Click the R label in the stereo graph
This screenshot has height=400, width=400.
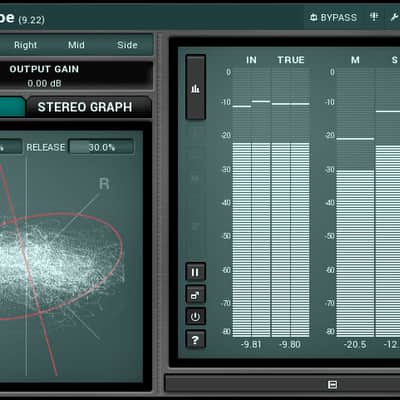[104, 184]
